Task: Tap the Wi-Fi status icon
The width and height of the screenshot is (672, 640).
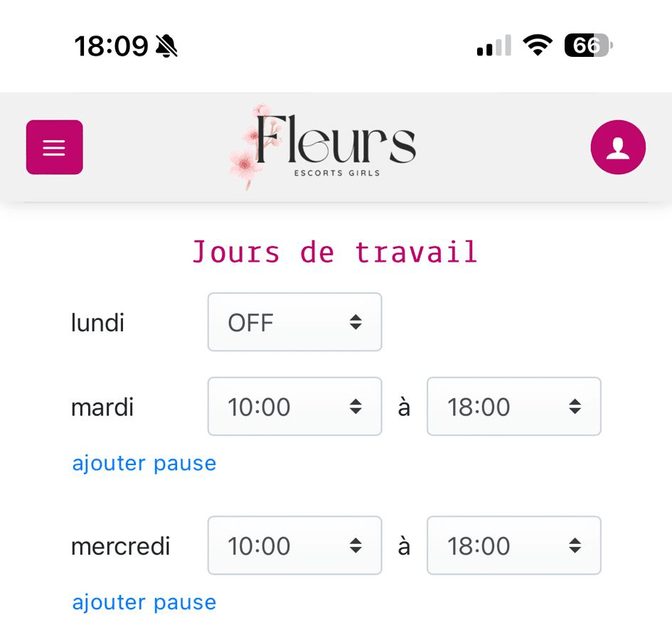Action: tap(538, 46)
